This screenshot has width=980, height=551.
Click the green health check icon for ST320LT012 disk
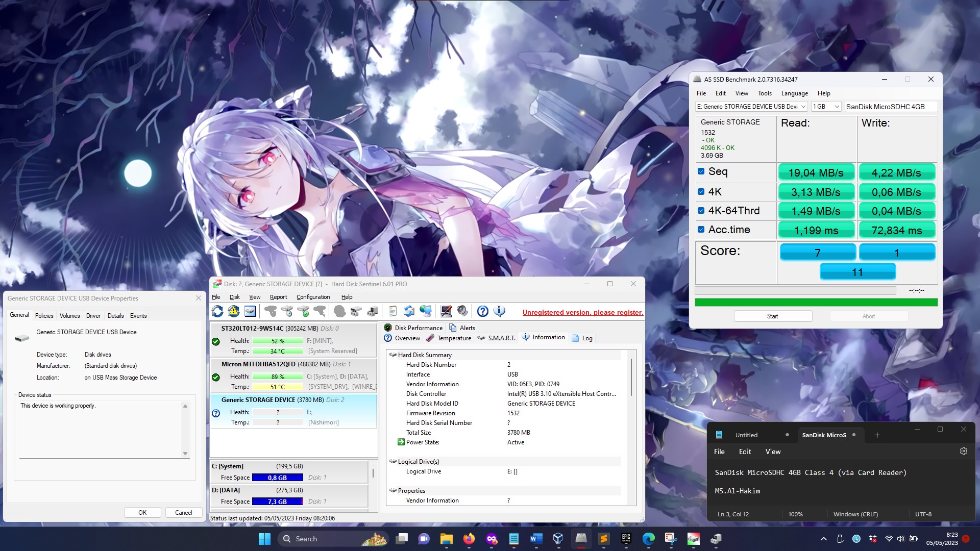(x=216, y=342)
